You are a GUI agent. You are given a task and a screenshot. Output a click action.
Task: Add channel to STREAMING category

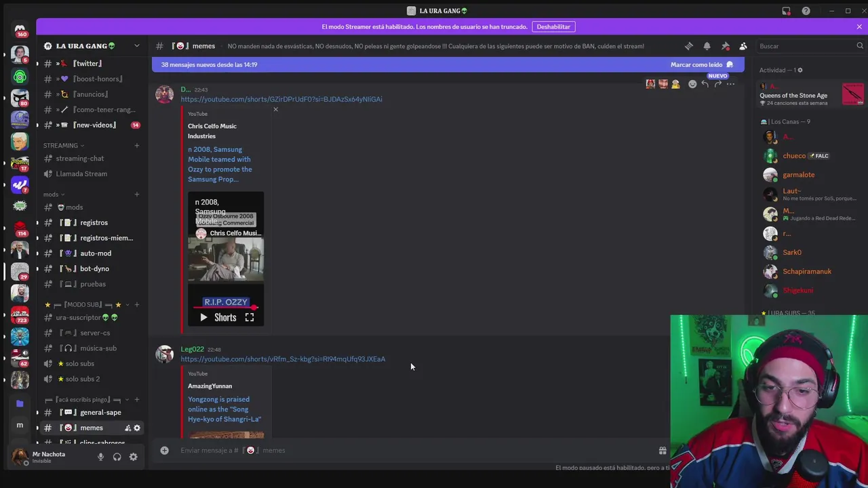(136, 145)
